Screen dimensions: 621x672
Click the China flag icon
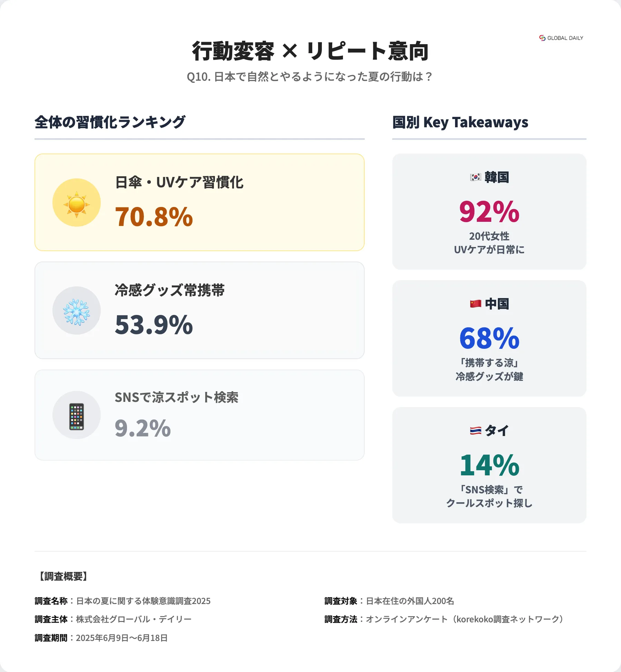(x=475, y=304)
